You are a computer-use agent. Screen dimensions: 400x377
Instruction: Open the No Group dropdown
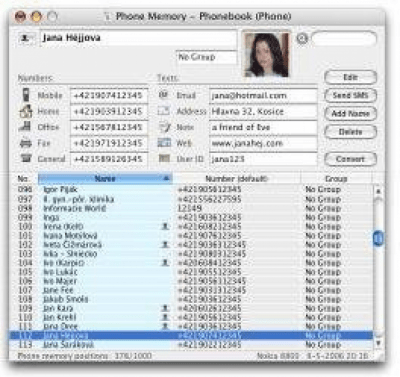(x=206, y=57)
